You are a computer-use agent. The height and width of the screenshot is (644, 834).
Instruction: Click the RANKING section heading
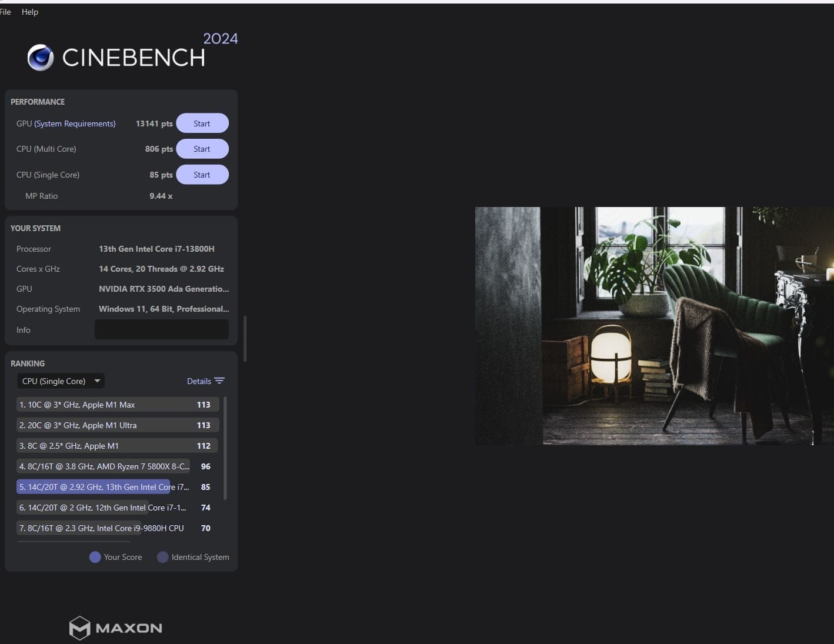tap(28, 363)
